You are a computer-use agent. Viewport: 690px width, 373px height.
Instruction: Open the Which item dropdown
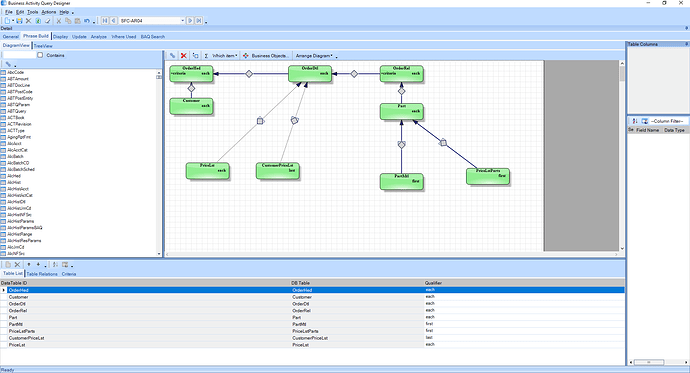(x=225, y=56)
